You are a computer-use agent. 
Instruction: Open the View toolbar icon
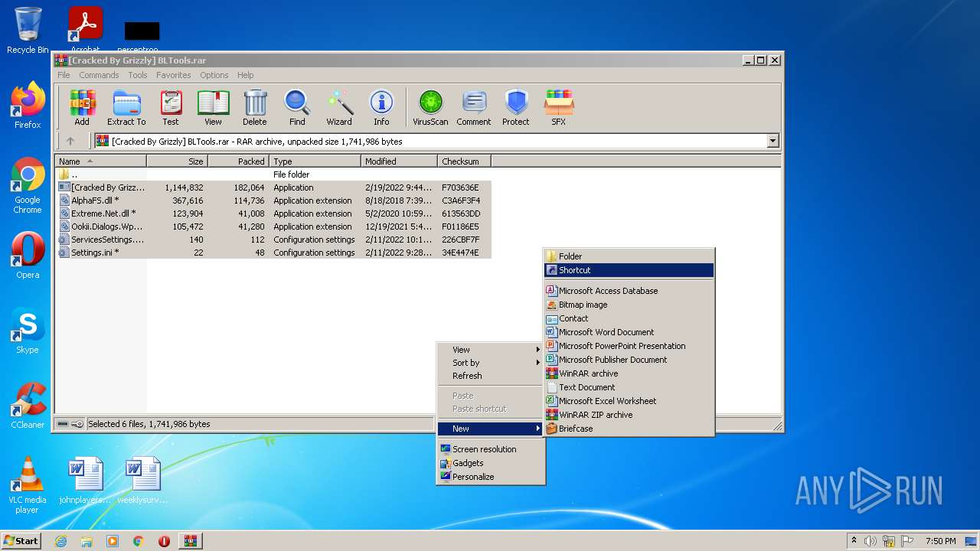[213, 107]
